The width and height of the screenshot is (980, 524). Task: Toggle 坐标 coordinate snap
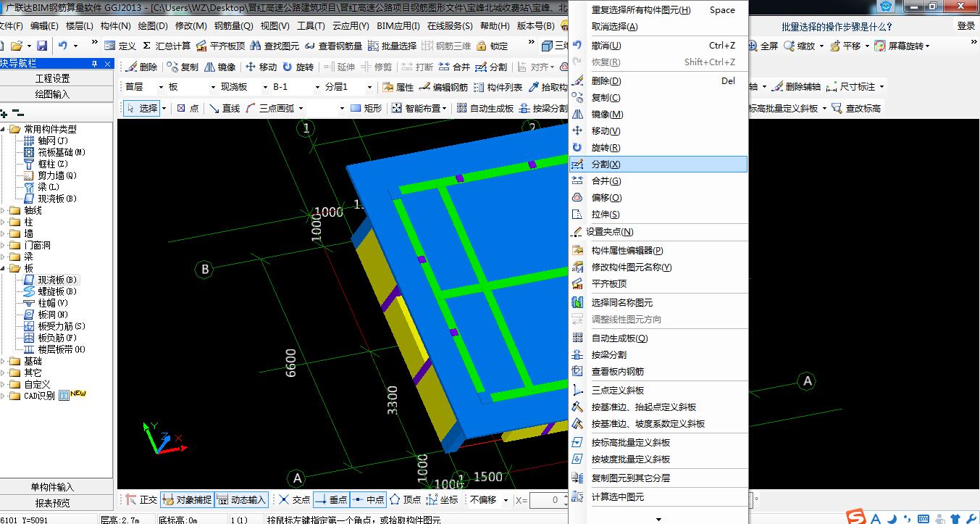[x=443, y=499]
